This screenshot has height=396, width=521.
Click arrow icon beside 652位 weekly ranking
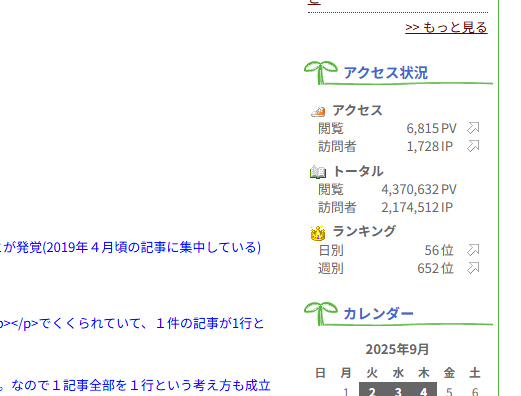[x=473, y=268]
